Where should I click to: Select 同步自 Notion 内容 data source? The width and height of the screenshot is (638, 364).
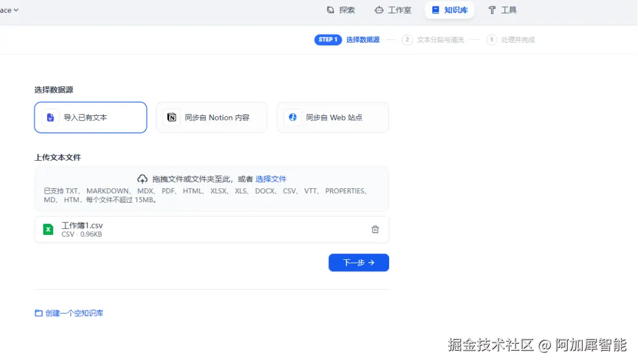[x=212, y=117]
